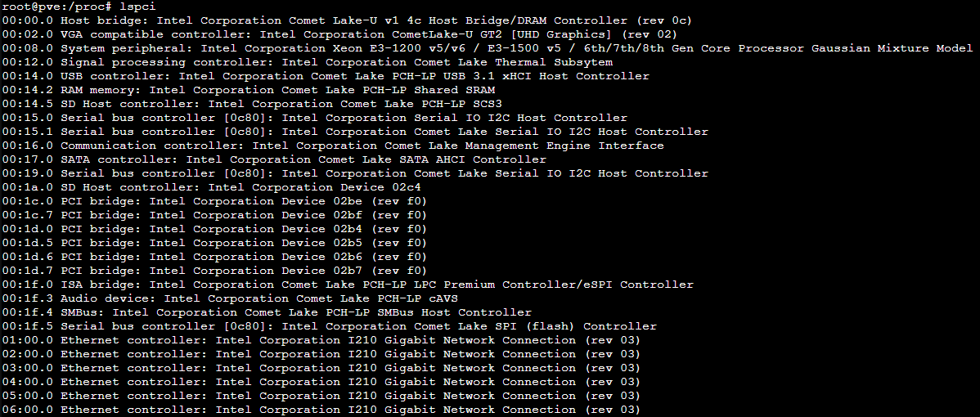Image resolution: width=980 pixels, height=417 pixels.
Task: Click the SD Host controller SCS3 line
Action: [251, 104]
